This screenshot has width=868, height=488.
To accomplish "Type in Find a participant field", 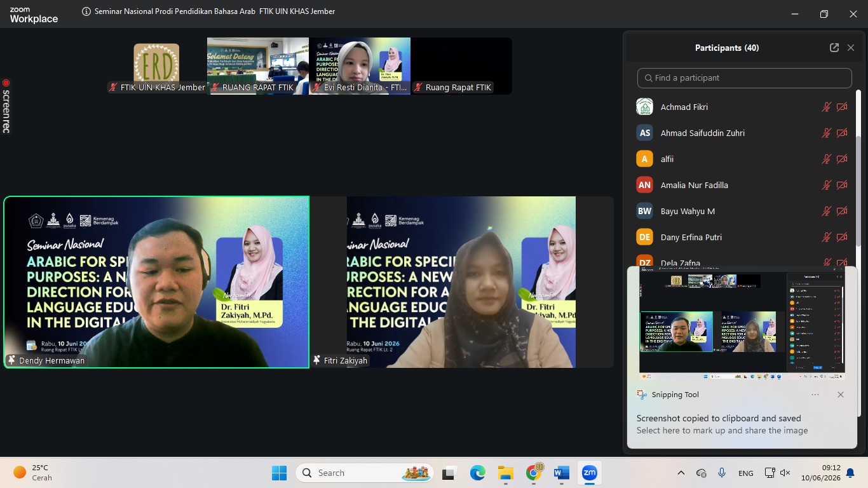I will point(744,78).
